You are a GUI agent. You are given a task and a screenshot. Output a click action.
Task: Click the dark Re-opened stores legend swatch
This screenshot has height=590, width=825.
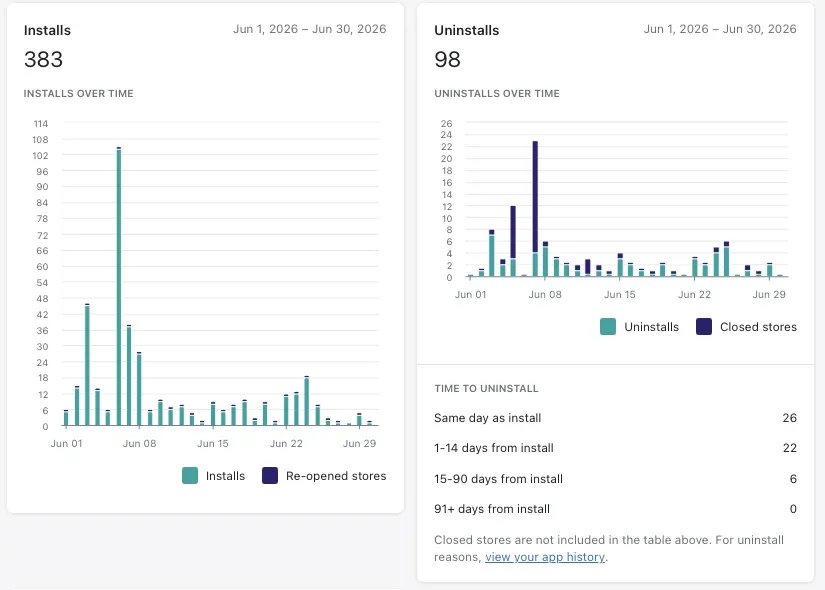[x=270, y=476]
